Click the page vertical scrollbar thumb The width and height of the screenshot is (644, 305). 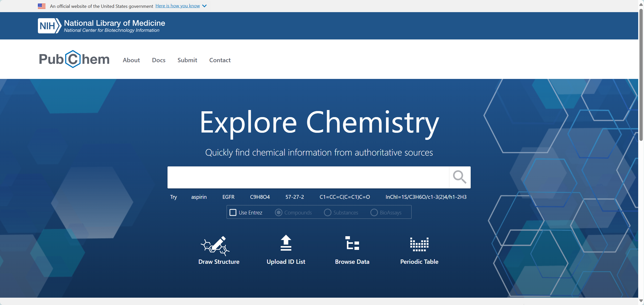pos(641,75)
